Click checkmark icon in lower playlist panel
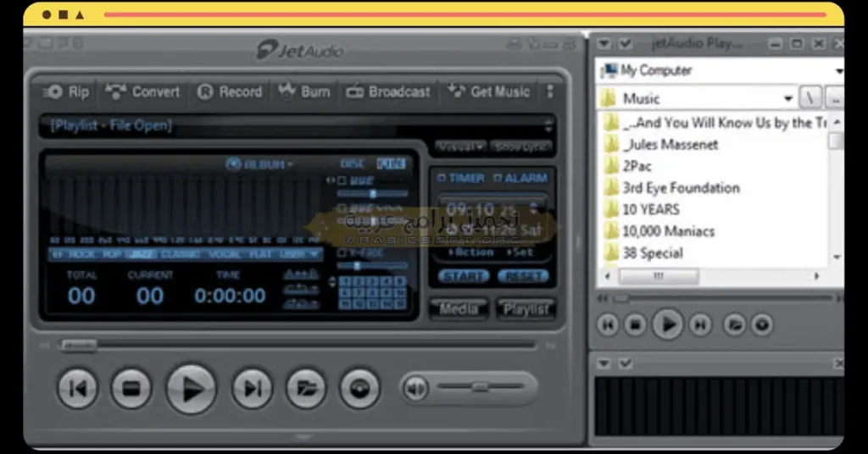The width and height of the screenshot is (868, 454). tap(626, 363)
